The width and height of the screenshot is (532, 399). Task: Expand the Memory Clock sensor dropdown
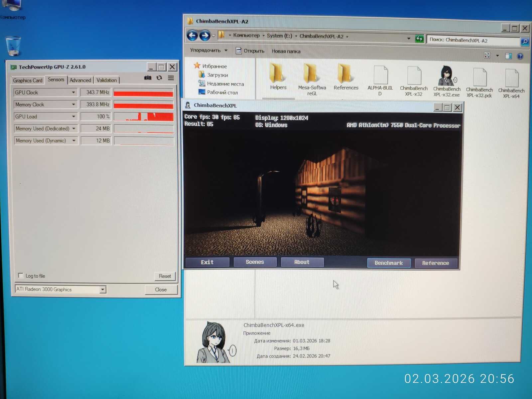73,104
